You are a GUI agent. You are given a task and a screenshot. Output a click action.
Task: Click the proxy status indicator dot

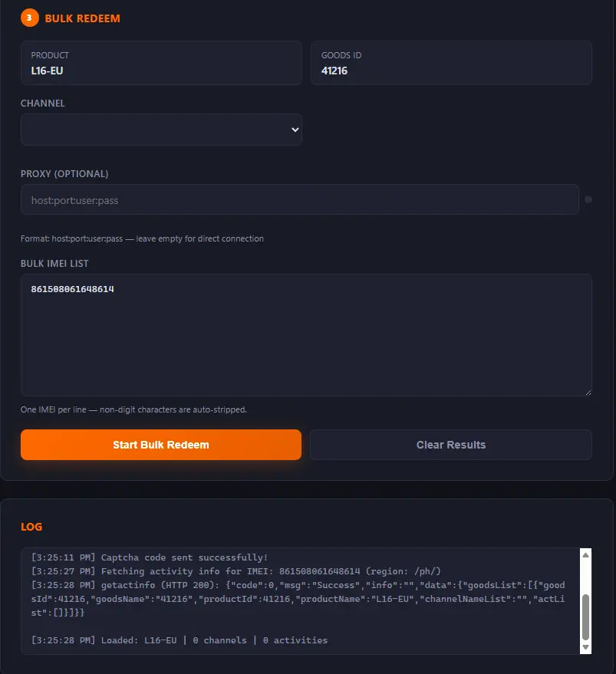point(588,199)
